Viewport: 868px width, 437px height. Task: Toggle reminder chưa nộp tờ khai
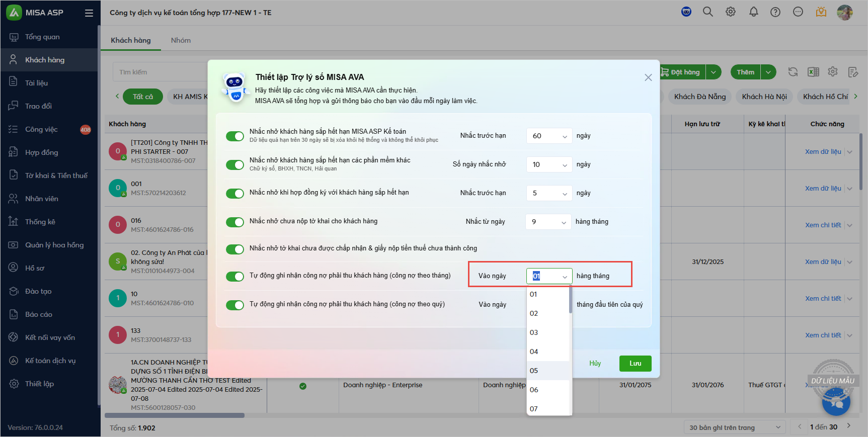(235, 222)
